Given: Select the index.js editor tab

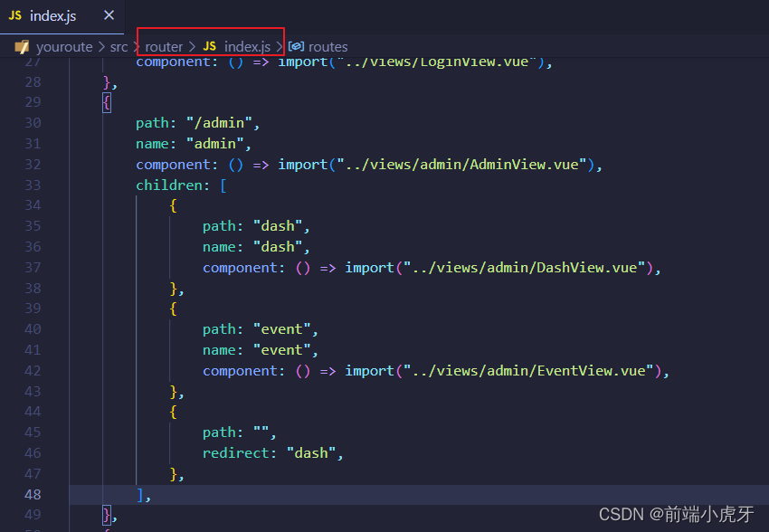Looking at the screenshot, I should (62, 16).
